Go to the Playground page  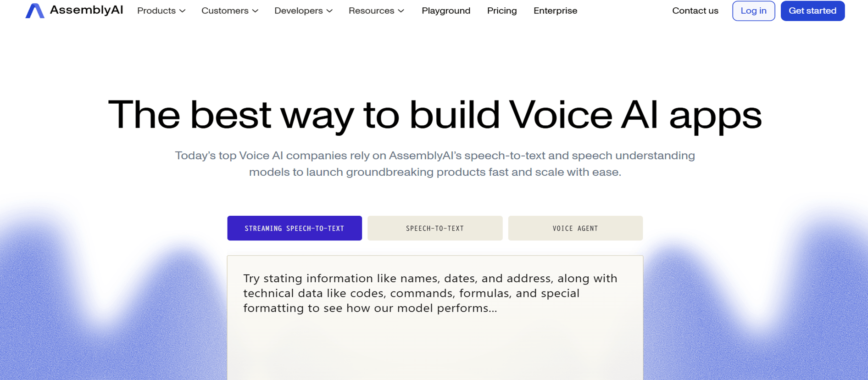pos(446,11)
